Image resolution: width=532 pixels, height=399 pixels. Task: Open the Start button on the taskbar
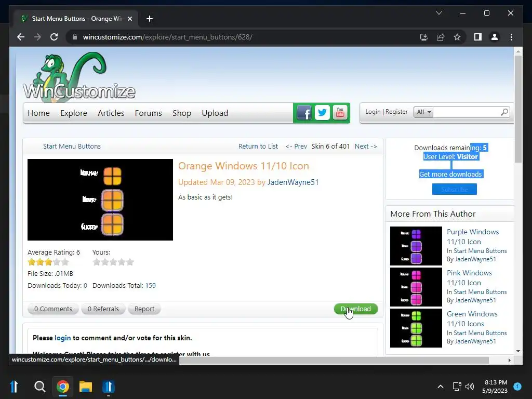[14, 386]
